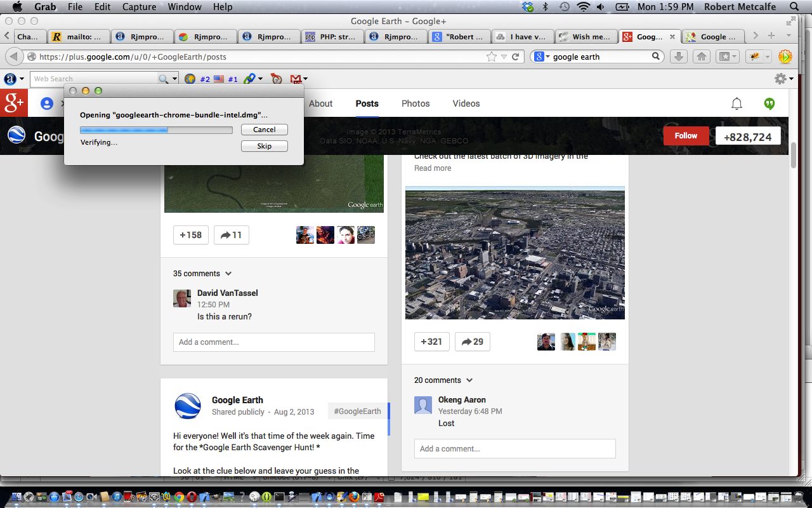Click the Firefox home button

[x=701, y=57]
